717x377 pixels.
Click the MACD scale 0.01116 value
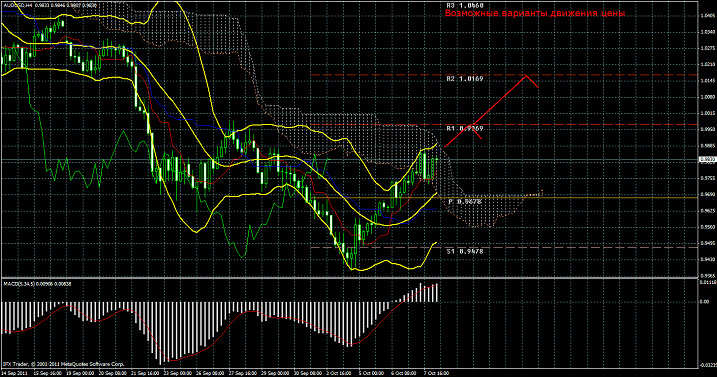coord(708,282)
